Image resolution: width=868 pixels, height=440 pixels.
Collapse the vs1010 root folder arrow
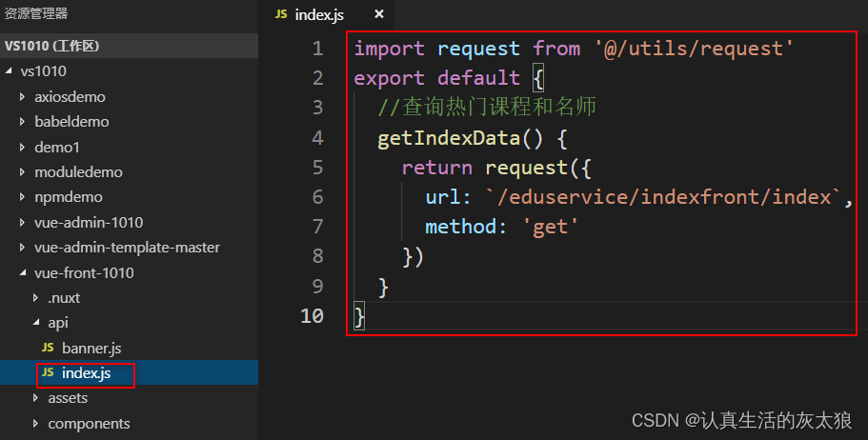coord(10,71)
